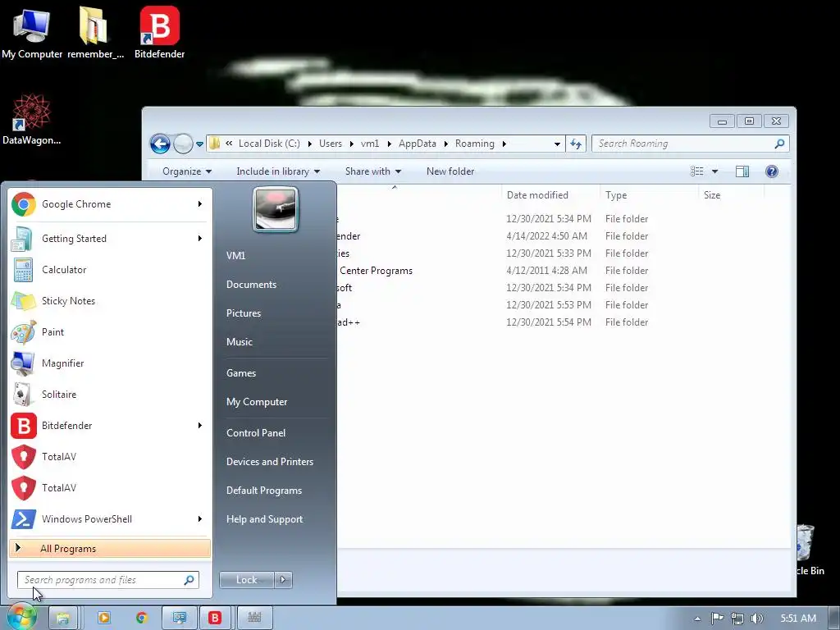Open Devices and Printers
This screenshot has height=630, width=840.
pos(269,462)
